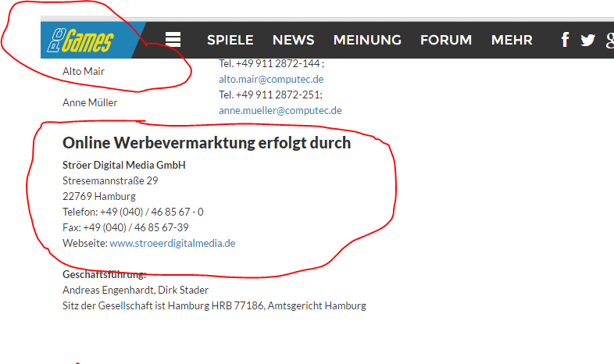614x364 pixels.
Task: Open the hamburger menu icon
Action: [173, 40]
